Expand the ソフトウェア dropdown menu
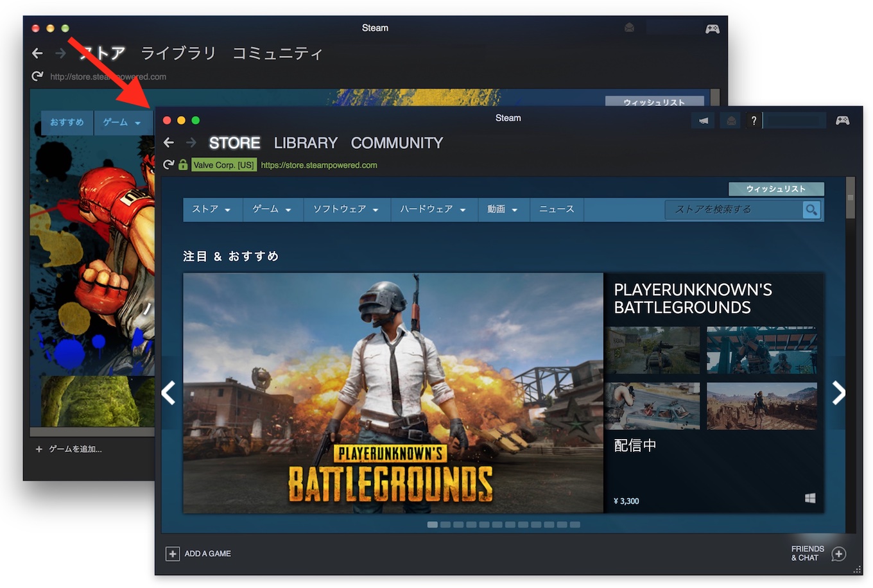The image size is (873, 588). (345, 209)
